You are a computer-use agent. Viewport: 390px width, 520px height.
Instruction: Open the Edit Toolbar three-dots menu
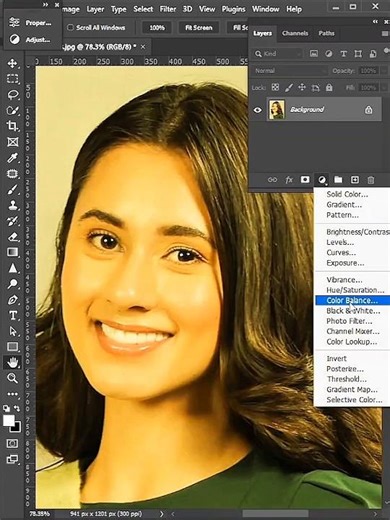(x=13, y=394)
